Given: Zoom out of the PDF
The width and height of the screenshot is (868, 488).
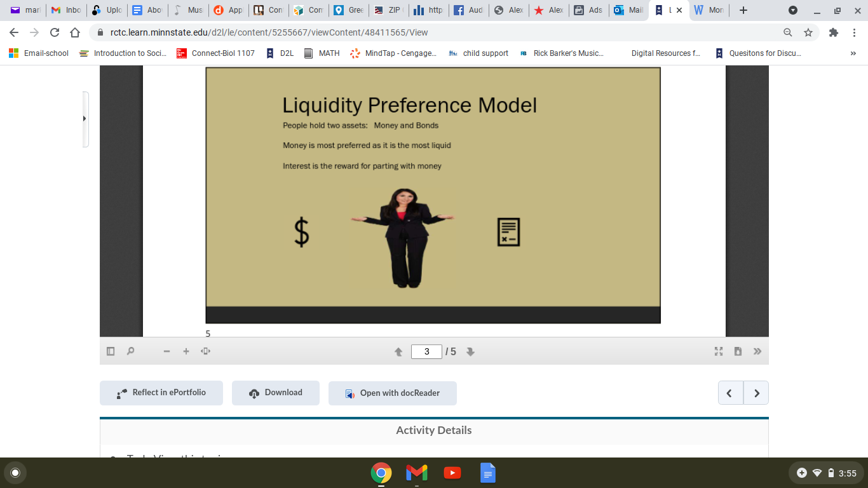Looking at the screenshot, I should point(166,351).
